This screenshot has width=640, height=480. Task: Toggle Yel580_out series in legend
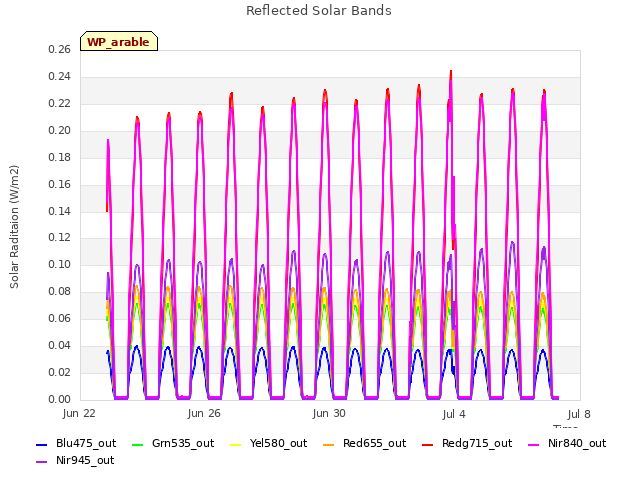[269, 444]
